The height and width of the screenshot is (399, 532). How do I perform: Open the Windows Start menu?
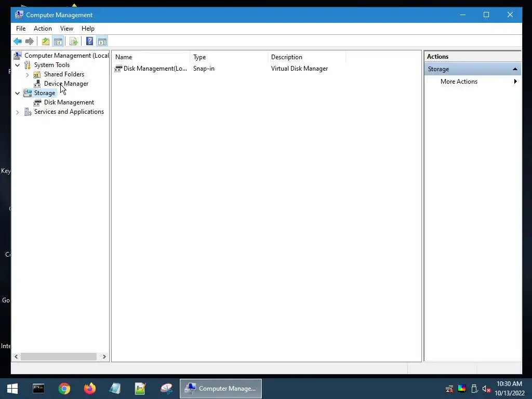pyautogui.click(x=12, y=389)
